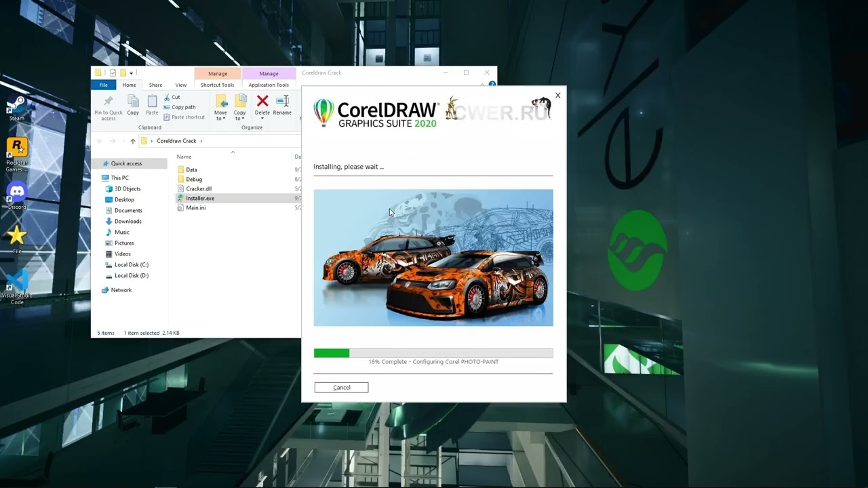Click Coreldraw Crack in the address bar
This screenshot has width=868, height=488.
coord(176,141)
